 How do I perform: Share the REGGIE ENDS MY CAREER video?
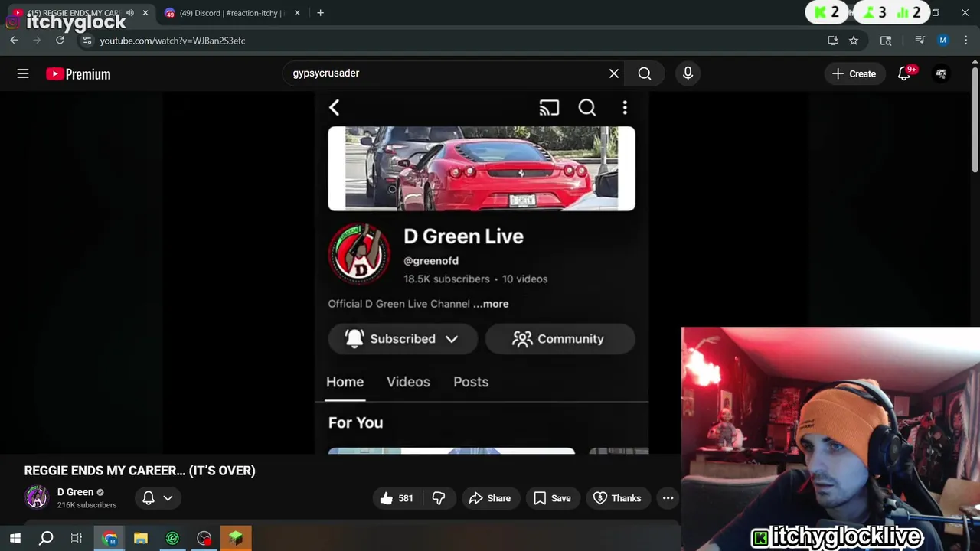click(x=490, y=498)
